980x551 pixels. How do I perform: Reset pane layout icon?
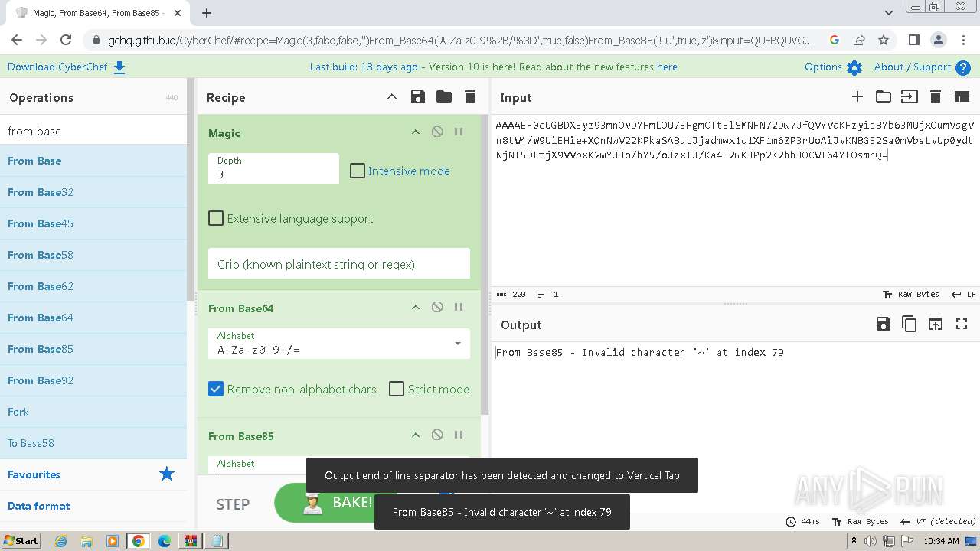[x=962, y=96]
